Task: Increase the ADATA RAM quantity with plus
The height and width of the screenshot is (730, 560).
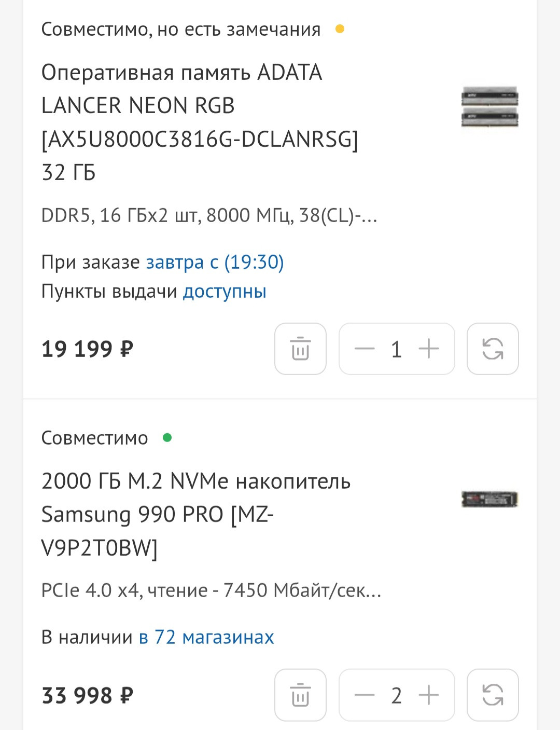Action: (429, 349)
